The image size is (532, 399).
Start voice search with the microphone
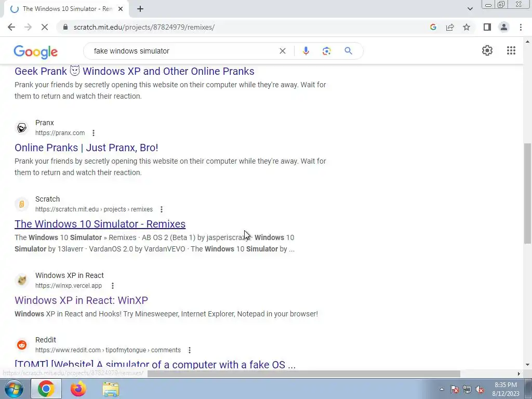coord(305,51)
